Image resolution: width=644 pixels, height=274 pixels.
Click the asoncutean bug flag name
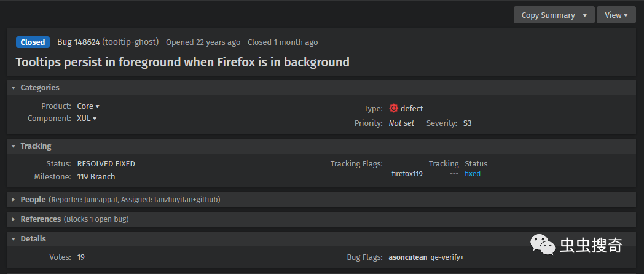408,257
